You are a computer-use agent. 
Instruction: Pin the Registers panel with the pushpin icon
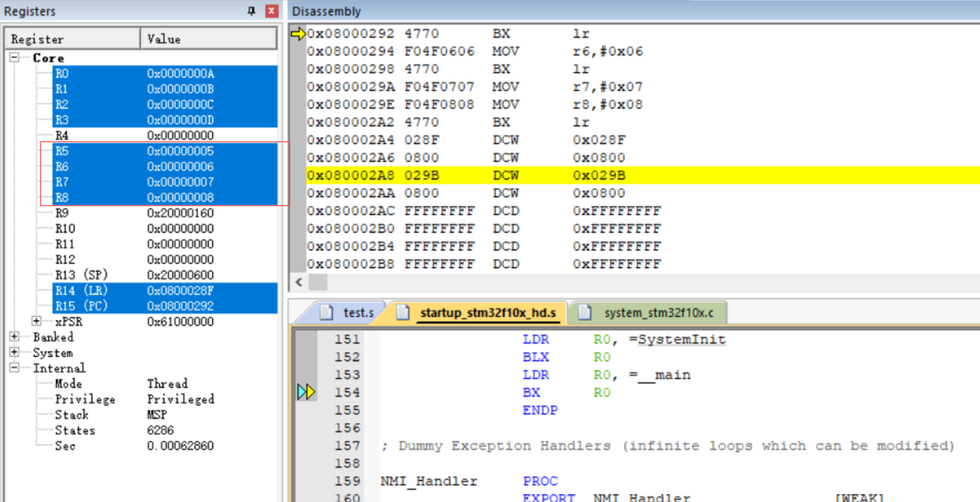tap(251, 11)
